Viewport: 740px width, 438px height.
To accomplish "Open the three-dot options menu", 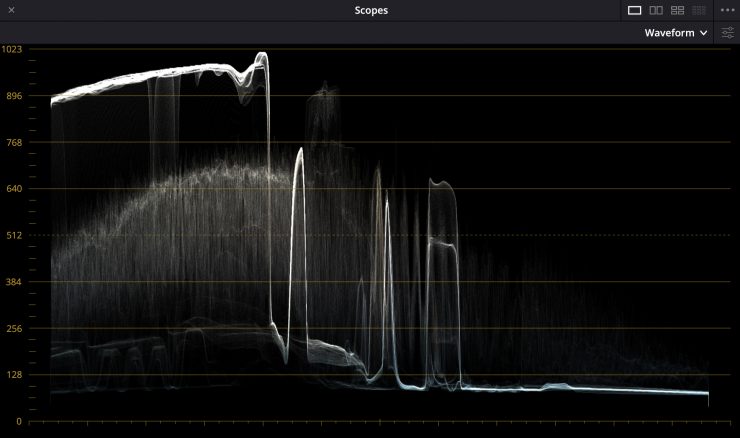I will pos(727,10).
